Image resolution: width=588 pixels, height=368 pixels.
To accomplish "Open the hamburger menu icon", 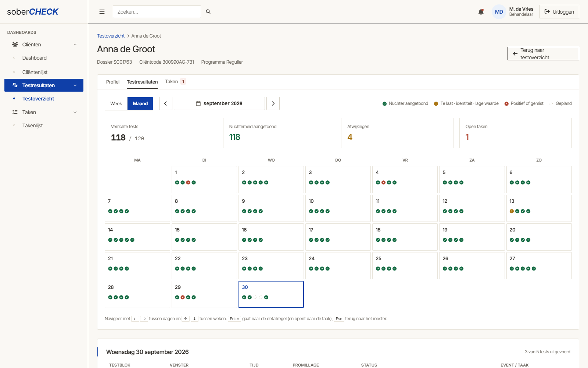I will coord(102,12).
